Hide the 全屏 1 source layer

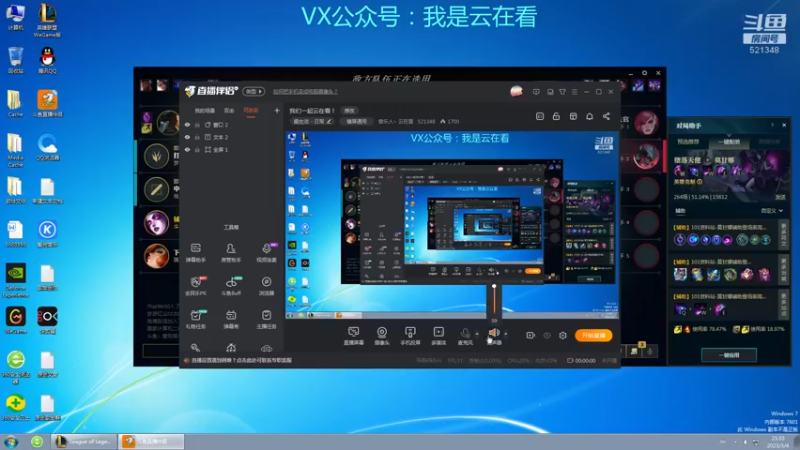(187, 149)
